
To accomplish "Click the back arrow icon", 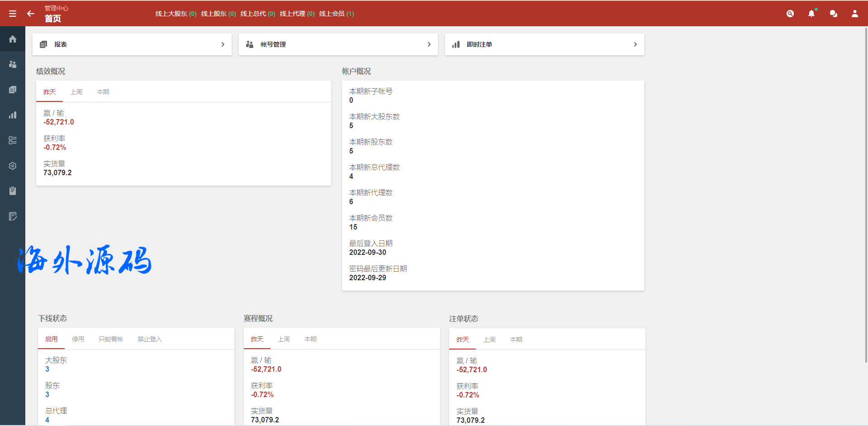I will point(31,14).
